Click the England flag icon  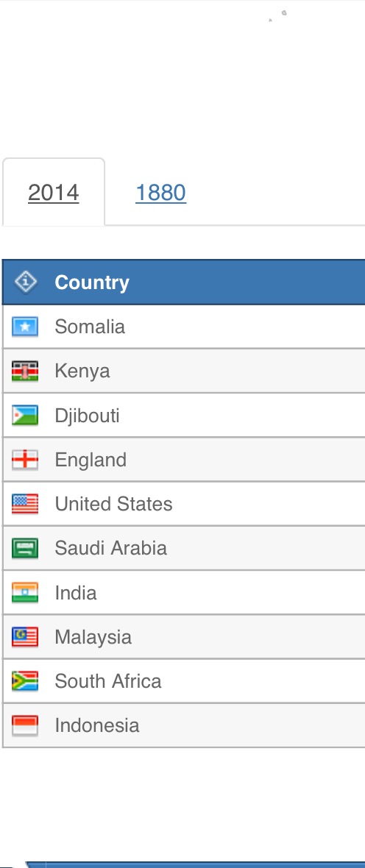[x=25, y=460]
